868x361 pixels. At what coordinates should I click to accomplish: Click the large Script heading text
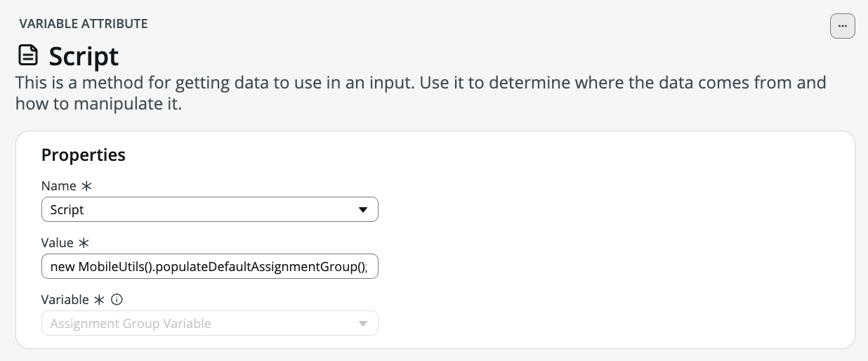[84, 56]
